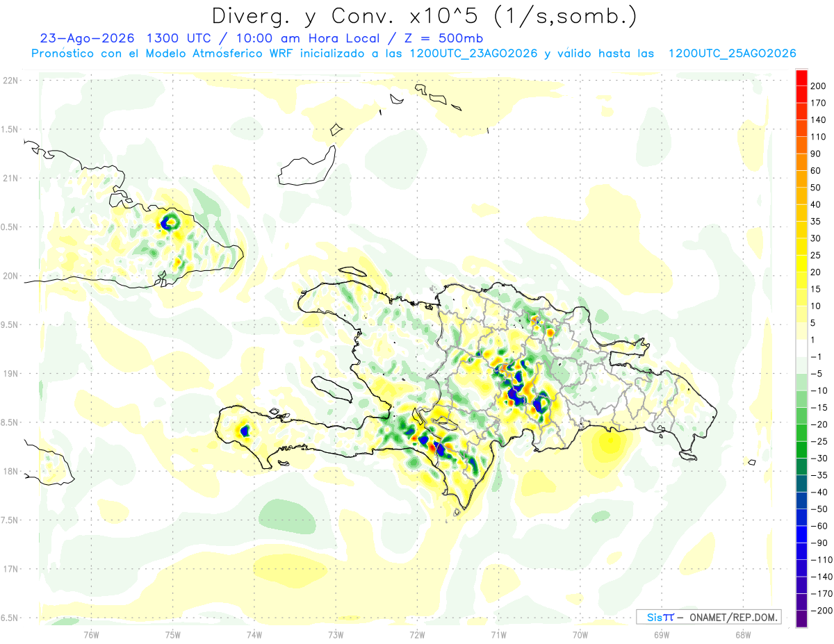This screenshot has width=834, height=644.
Task: Click the positive 40 color scale value
Action: (x=816, y=204)
